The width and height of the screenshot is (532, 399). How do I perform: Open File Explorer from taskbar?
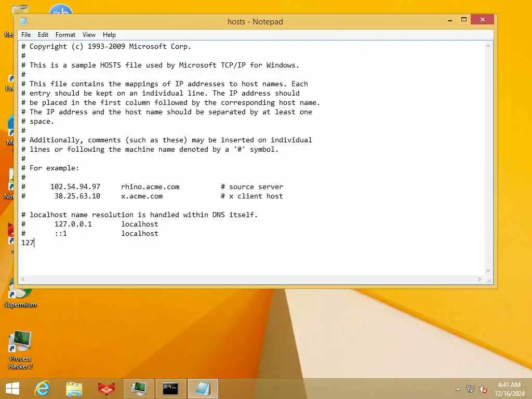74,389
